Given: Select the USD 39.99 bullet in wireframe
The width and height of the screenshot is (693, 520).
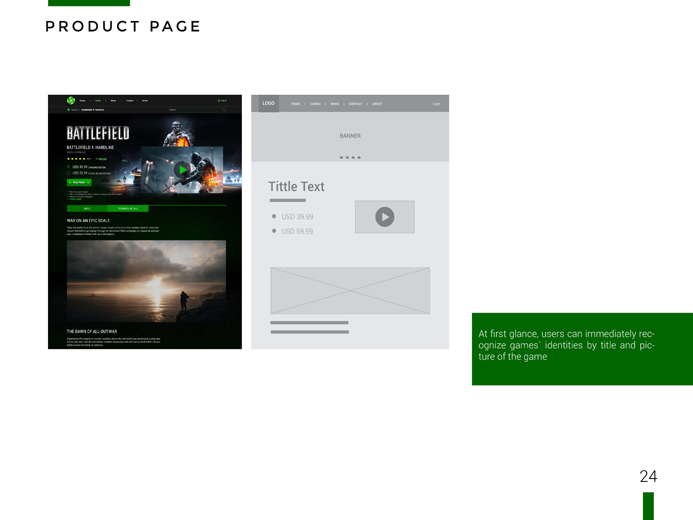Looking at the screenshot, I should [x=274, y=216].
